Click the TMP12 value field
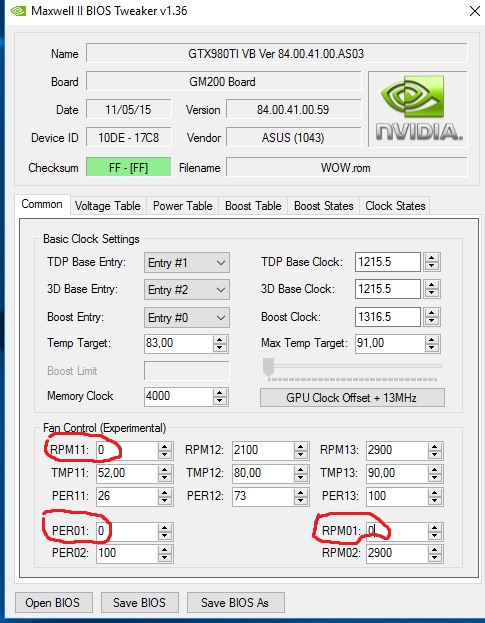 coord(263,473)
